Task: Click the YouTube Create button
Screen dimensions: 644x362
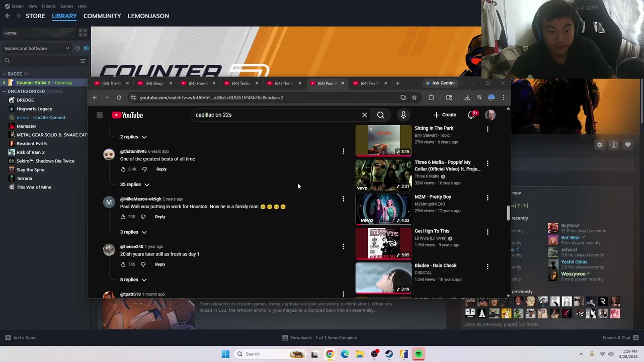Action: (445, 115)
